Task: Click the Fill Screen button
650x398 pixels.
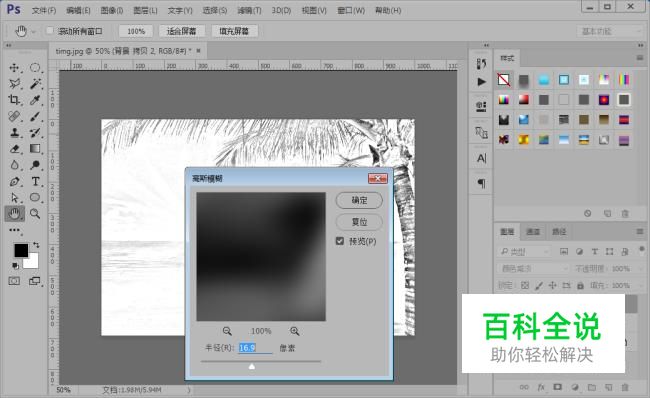Action: [234, 31]
